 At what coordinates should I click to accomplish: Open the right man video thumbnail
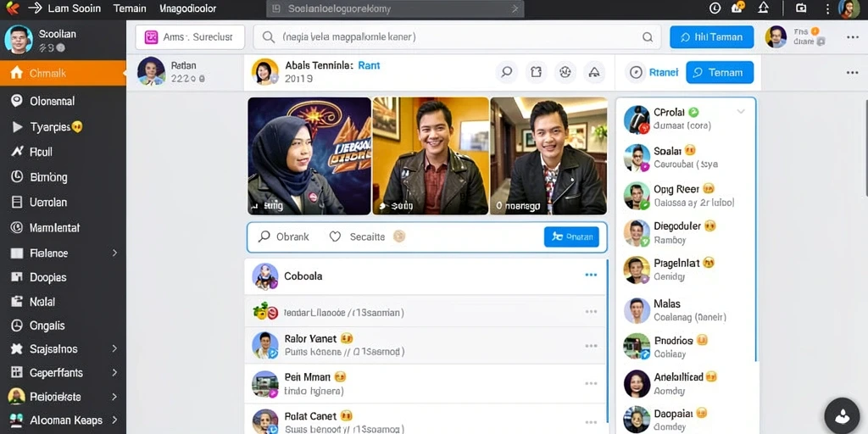pos(548,156)
